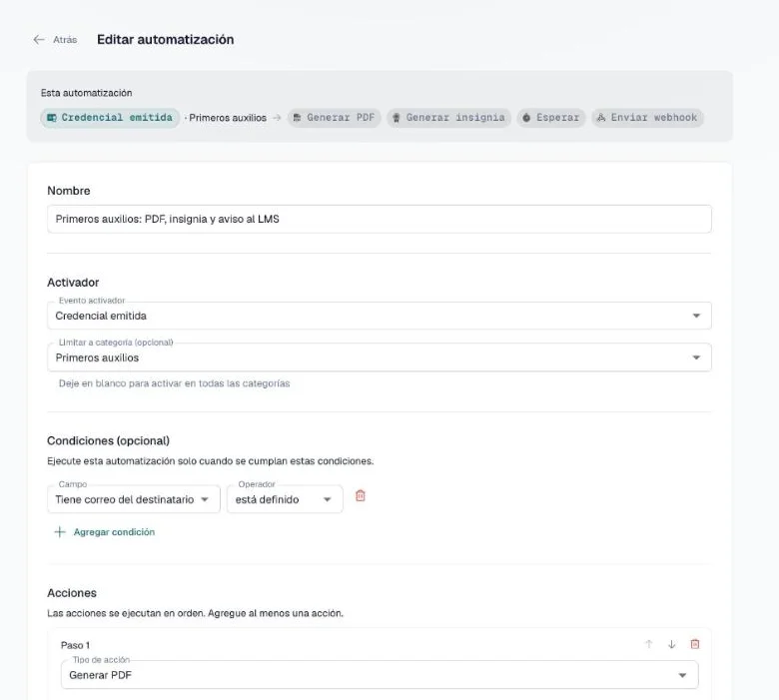
Task: Click the Deje en blanco helper text
Action: click(174, 383)
